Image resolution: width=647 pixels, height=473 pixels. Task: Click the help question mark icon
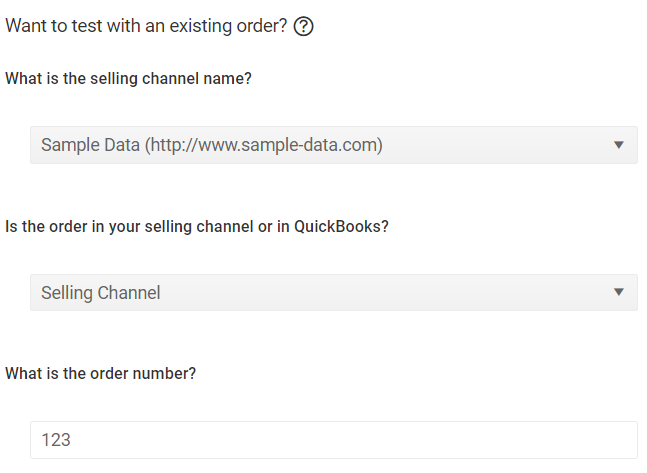[305, 27]
